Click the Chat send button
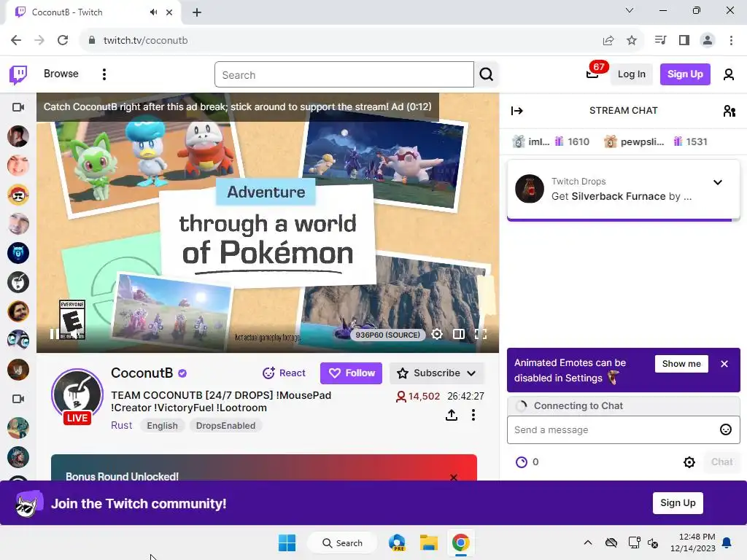 pos(721,462)
